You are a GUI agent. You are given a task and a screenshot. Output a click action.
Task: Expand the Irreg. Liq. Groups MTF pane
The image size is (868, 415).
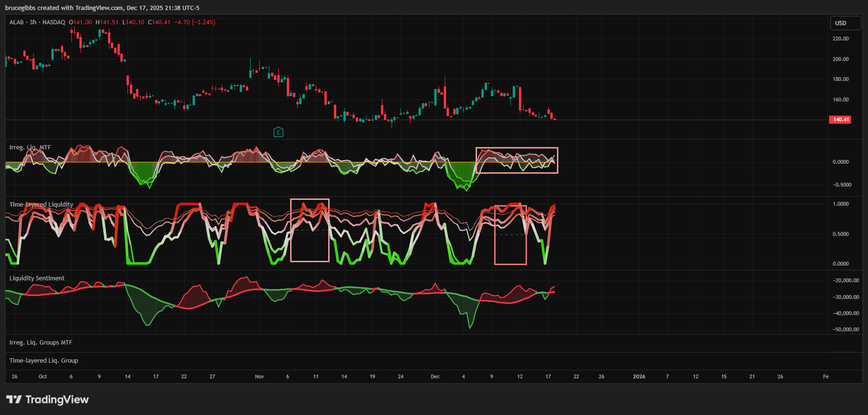tap(41, 343)
